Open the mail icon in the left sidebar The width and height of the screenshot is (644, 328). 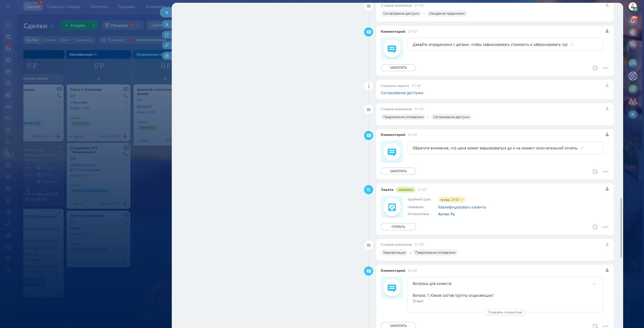tap(8, 118)
